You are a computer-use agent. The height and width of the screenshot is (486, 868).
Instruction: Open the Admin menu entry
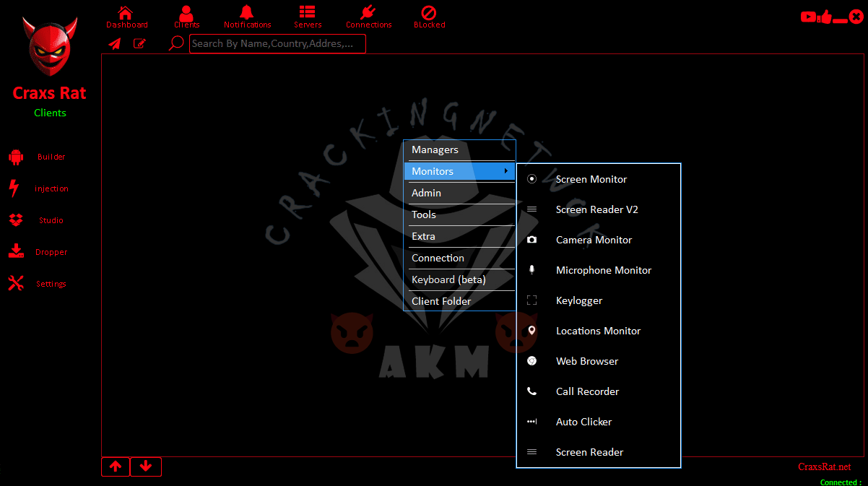(460, 193)
